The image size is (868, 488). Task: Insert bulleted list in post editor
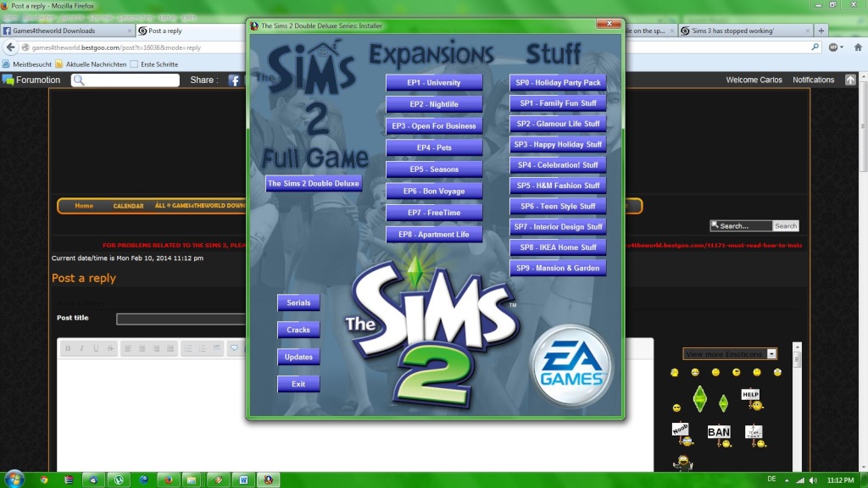(x=188, y=348)
